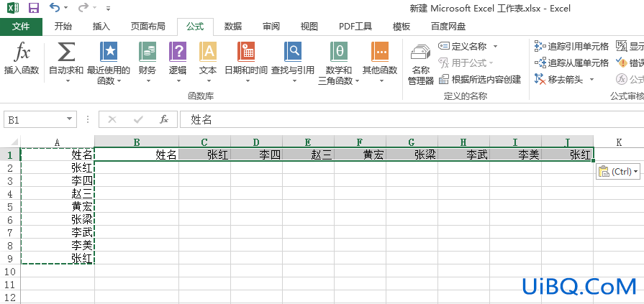Screen dimensions: 644x304
Task: Select cell G1 containing 张梁
Action: click(412, 155)
